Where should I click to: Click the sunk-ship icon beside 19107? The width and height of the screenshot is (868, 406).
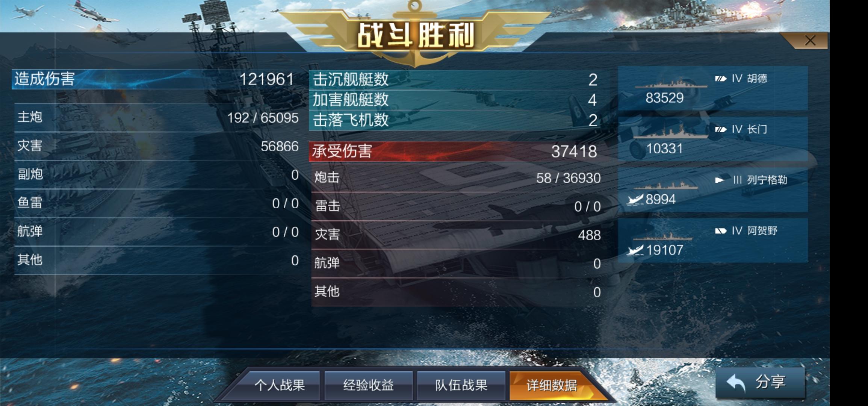coord(635,250)
